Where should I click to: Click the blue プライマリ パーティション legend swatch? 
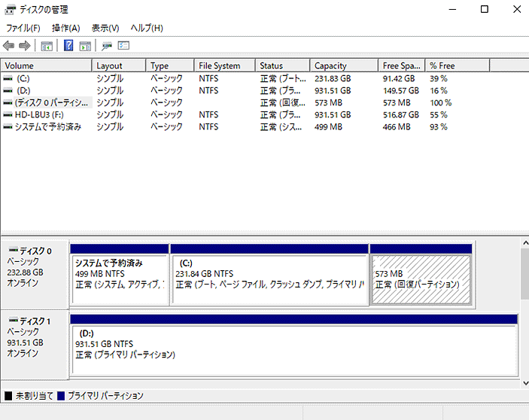pyautogui.click(x=61, y=396)
